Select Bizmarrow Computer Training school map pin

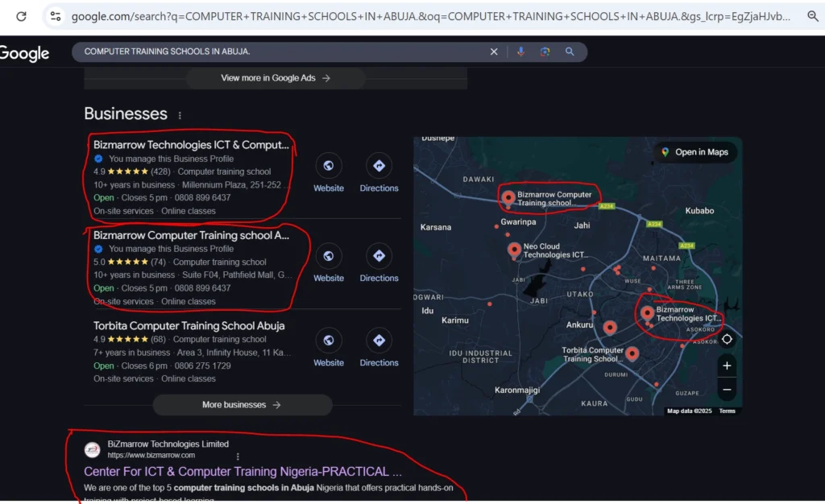point(508,198)
